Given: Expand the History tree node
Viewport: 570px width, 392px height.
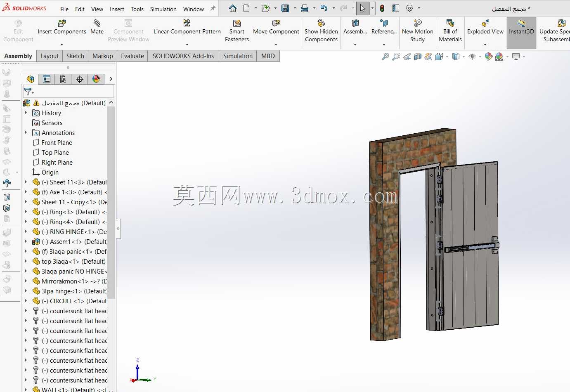Looking at the screenshot, I should click(x=26, y=113).
